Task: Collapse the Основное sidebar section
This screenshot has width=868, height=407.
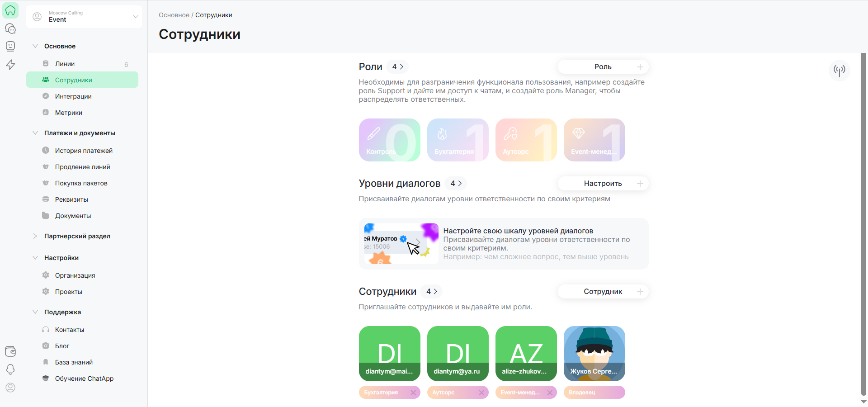Action: [35, 46]
